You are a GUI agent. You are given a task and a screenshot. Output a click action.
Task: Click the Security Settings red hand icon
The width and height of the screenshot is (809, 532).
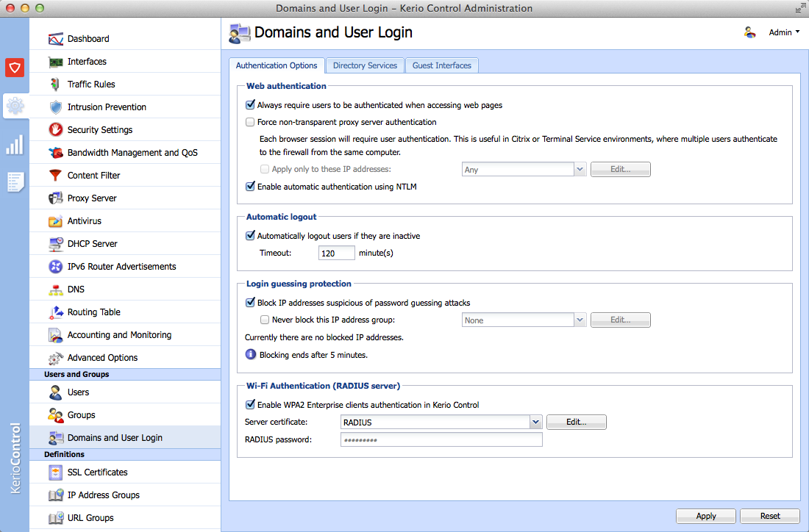[x=55, y=130]
